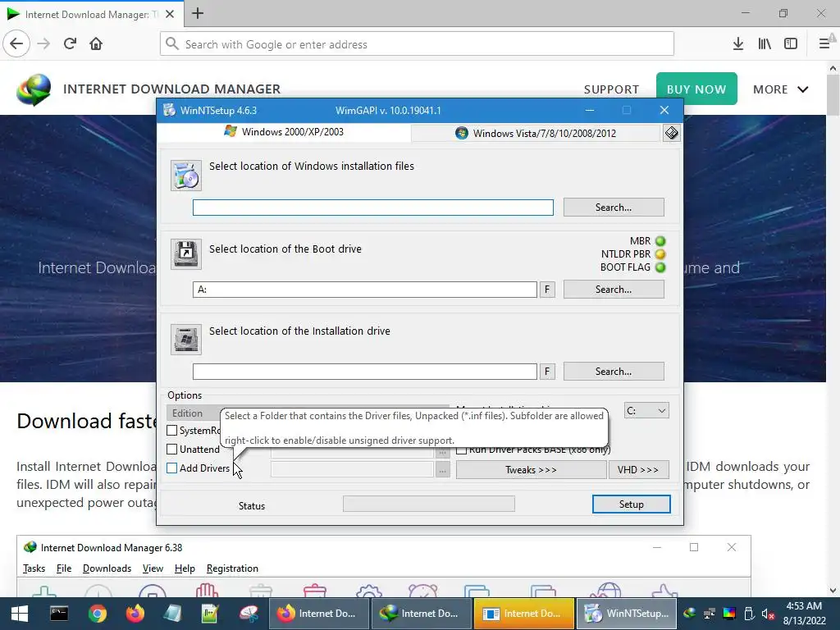Viewport: 840px width, 630px height.
Task: Click the Status progress bar
Action: tap(428, 504)
